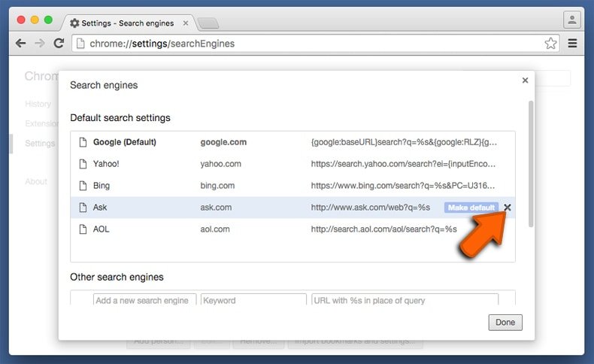Reload the page with the refresh icon

[x=59, y=43]
